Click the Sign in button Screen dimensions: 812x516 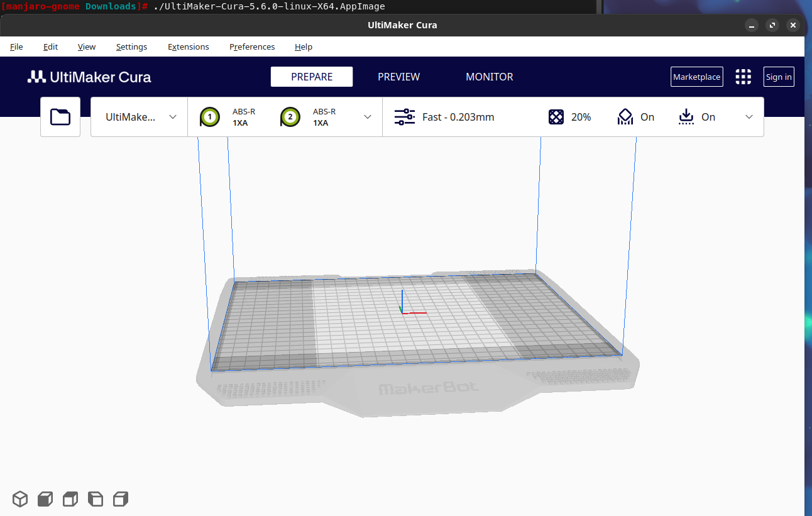click(x=779, y=77)
